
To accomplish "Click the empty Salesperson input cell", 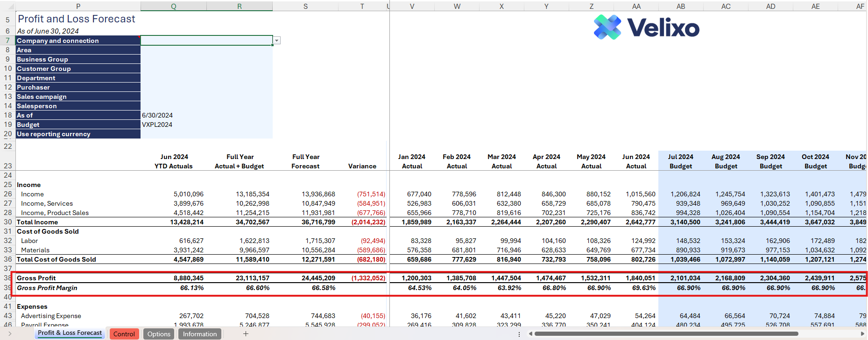I will pyautogui.click(x=206, y=106).
